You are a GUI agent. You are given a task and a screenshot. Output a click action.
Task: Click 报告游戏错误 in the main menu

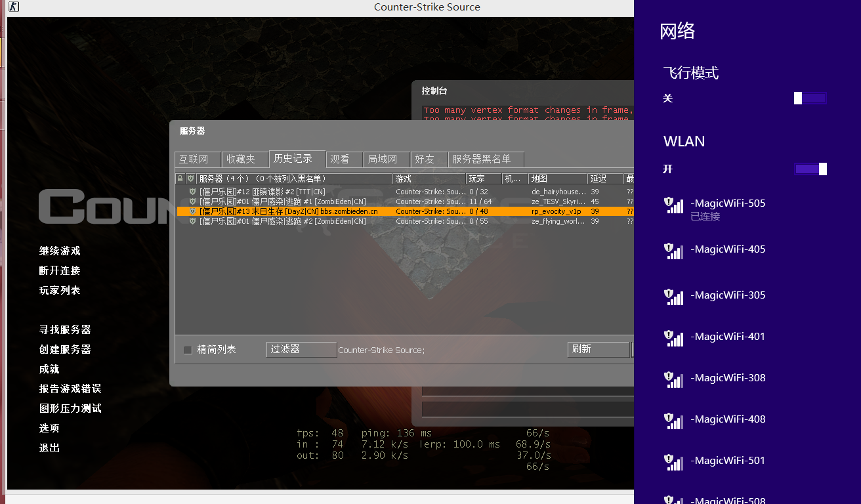(x=70, y=389)
